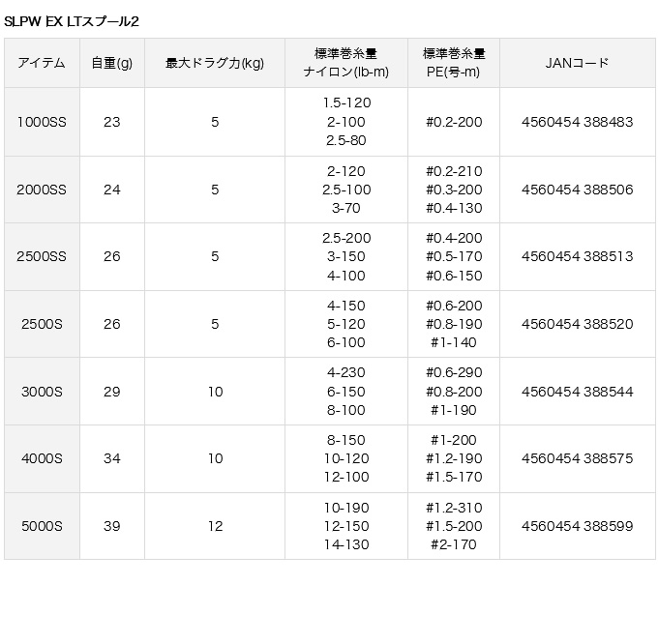This screenshot has height=644, width=658.
Task: Click nylon value 3-150
Action: coord(346,256)
